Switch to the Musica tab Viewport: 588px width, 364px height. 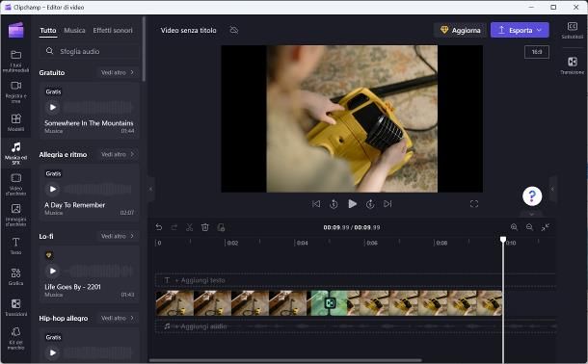coord(74,31)
